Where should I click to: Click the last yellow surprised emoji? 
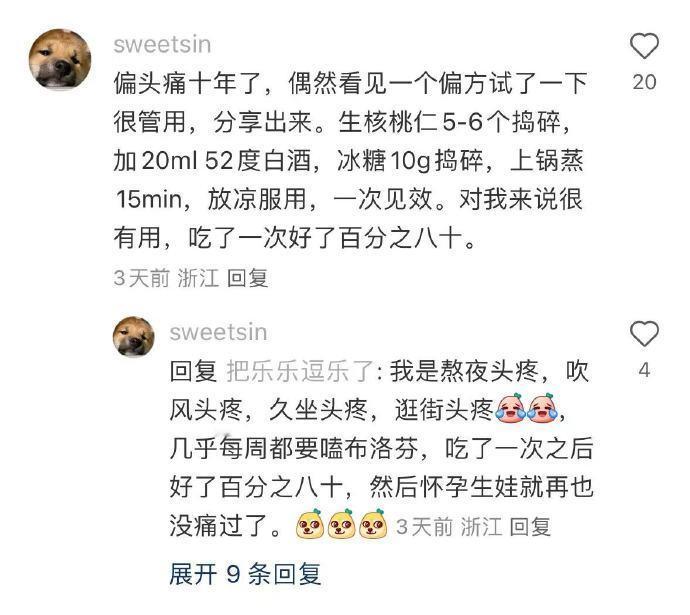tap(373, 524)
